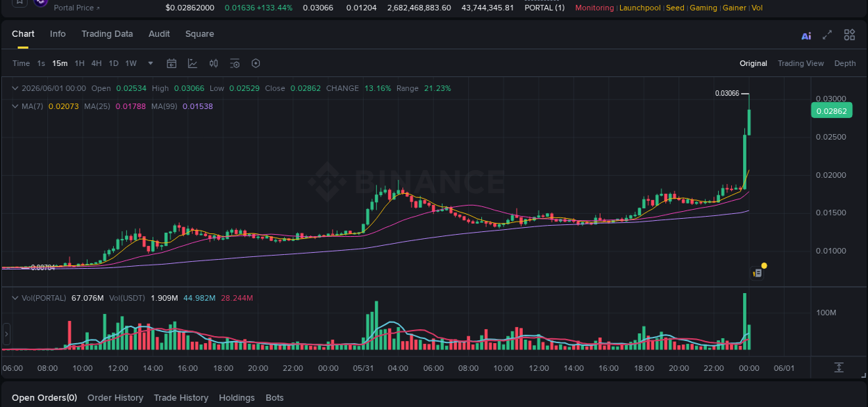
Task: Click the PORTAL (1) label in header
Action: [544, 8]
